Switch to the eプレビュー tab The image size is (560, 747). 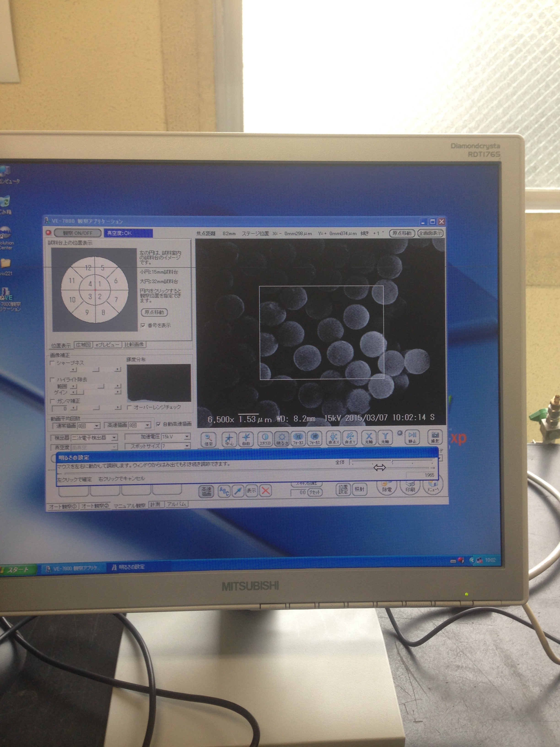coord(107,345)
